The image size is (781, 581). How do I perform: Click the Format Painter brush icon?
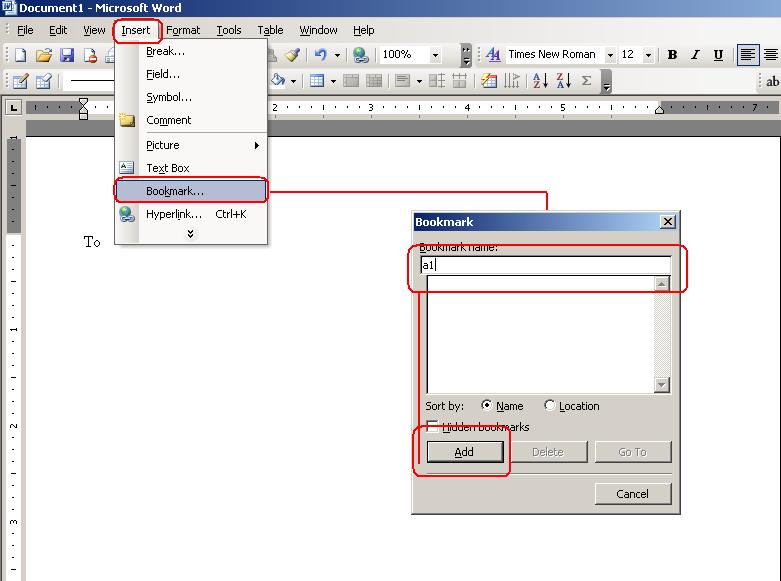[292, 55]
